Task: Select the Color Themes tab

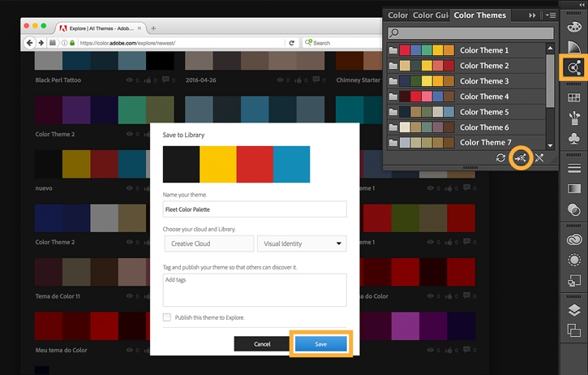Action: pos(479,15)
